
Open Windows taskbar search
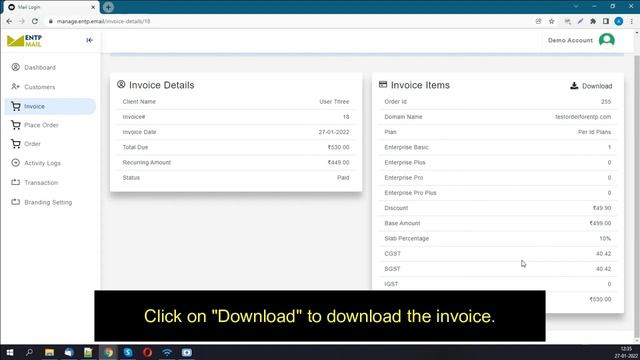coord(29,352)
